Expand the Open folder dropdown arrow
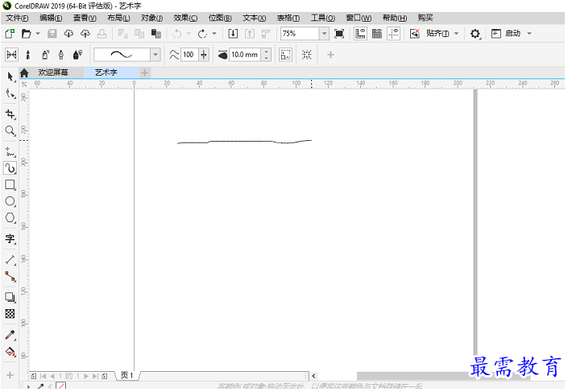 (x=38, y=34)
